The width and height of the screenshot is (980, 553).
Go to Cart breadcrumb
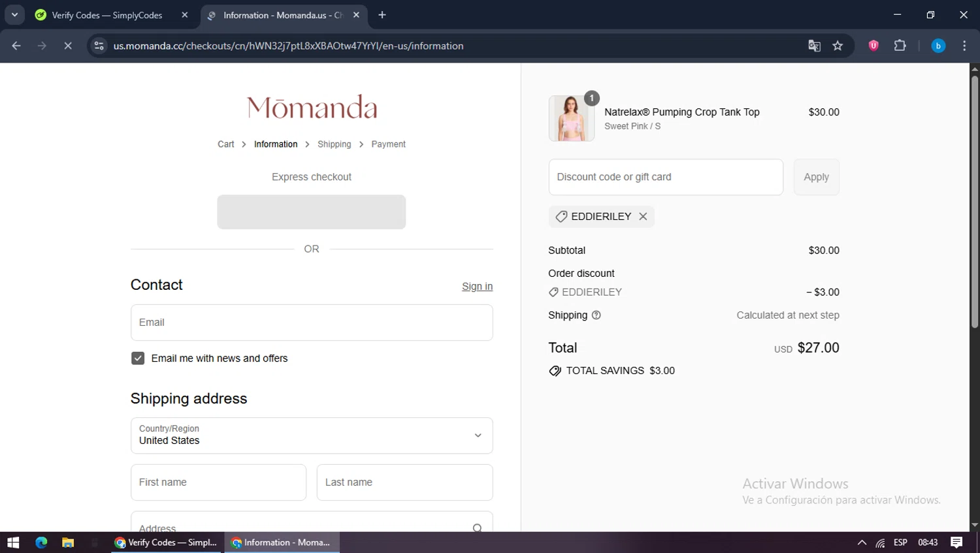(x=225, y=144)
